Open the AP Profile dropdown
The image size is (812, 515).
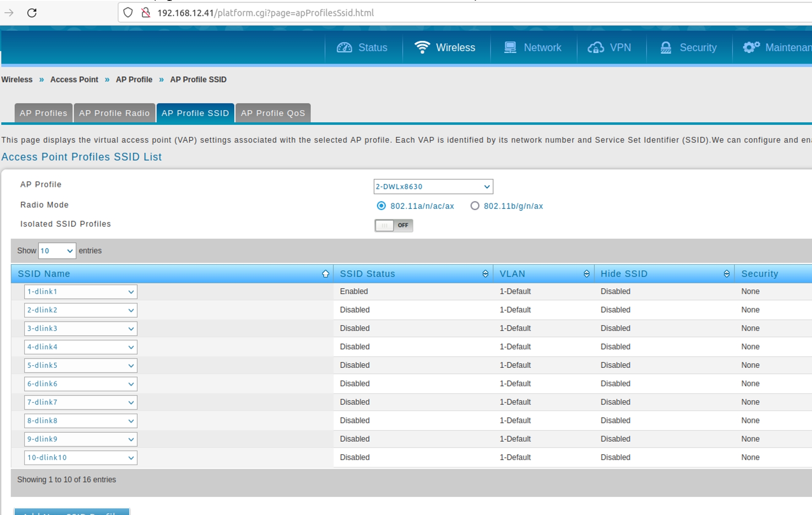[433, 186]
